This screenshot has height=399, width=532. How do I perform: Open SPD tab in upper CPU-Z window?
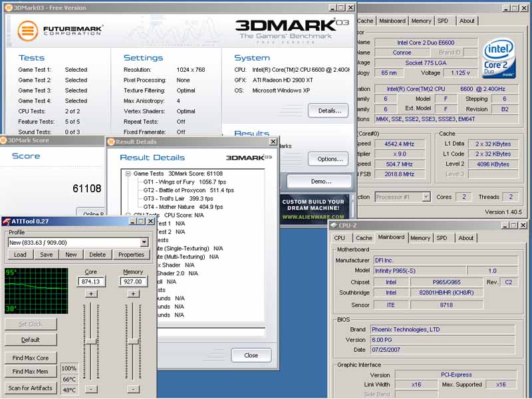tap(443, 21)
